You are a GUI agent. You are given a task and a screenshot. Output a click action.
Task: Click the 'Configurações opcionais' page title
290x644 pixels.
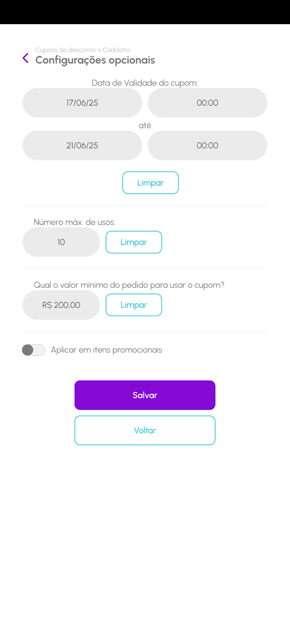pos(95,60)
